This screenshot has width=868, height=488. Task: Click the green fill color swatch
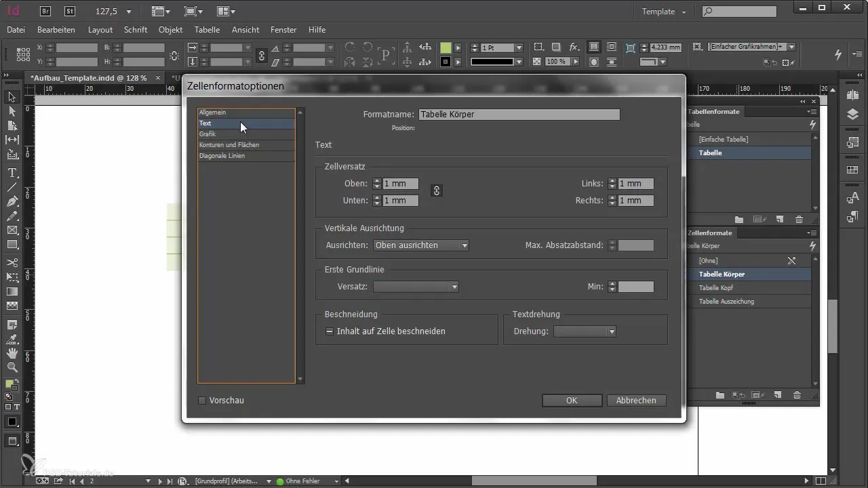click(446, 48)
